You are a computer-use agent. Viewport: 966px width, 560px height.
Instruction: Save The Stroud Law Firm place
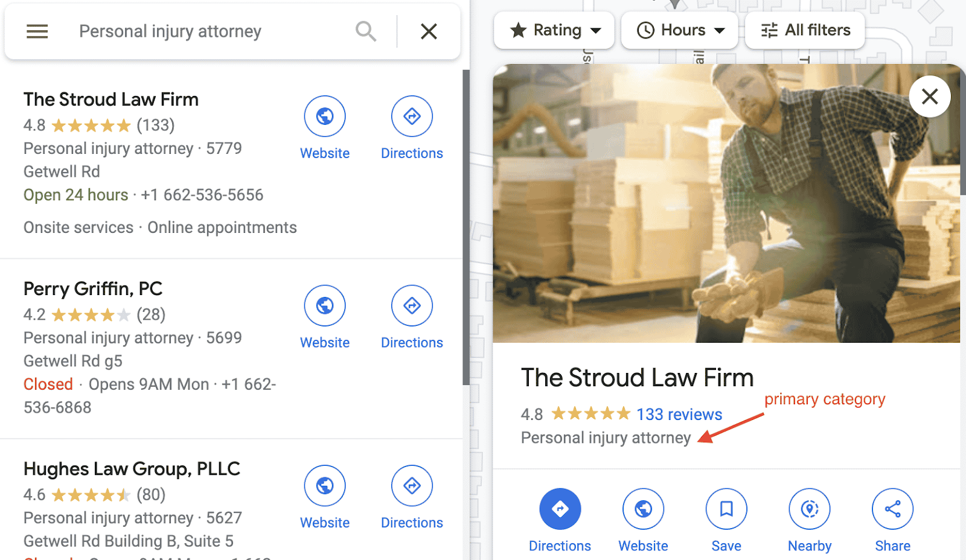click(726, 509)
